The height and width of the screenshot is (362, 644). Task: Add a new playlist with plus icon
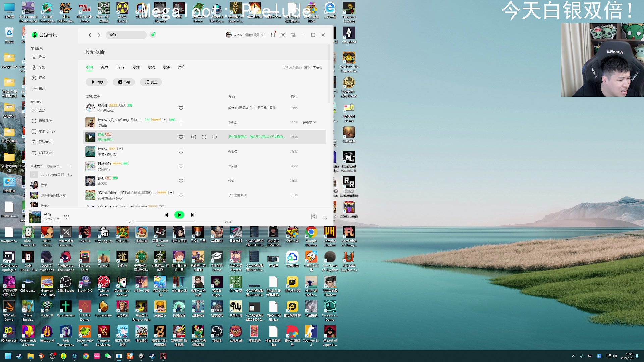click(x=70, y=166)
